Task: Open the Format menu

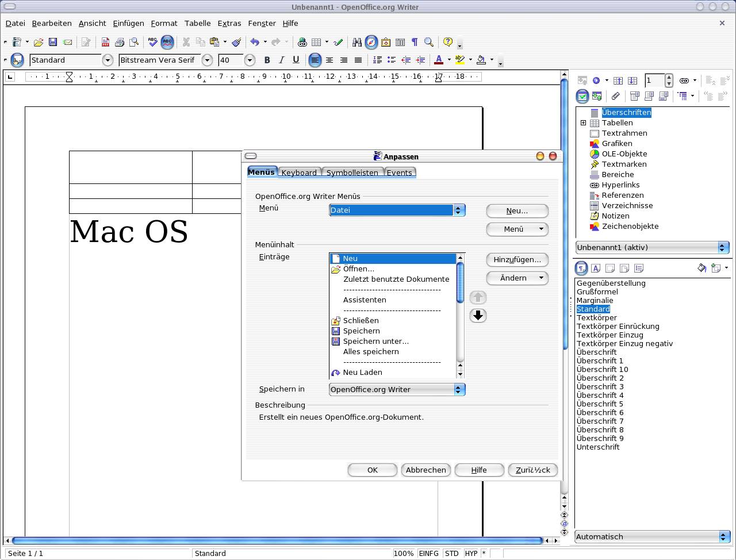Action: click(164, 23)
